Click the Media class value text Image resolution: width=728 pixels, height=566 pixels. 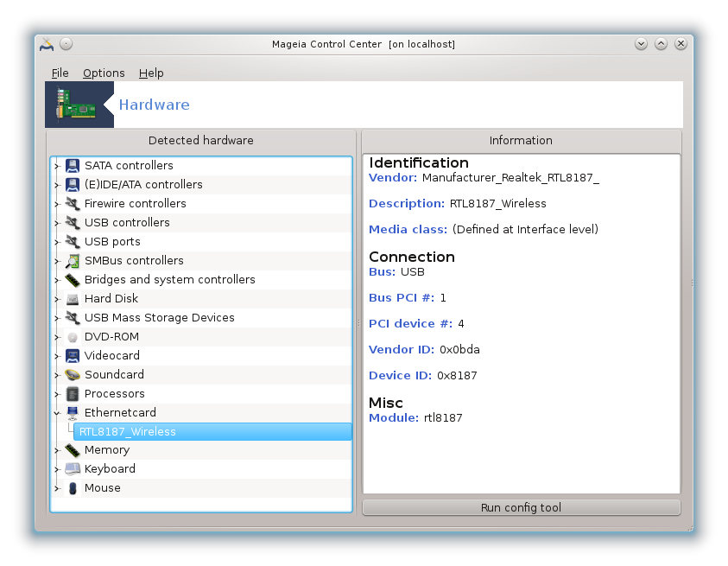[x=525, y=230]
